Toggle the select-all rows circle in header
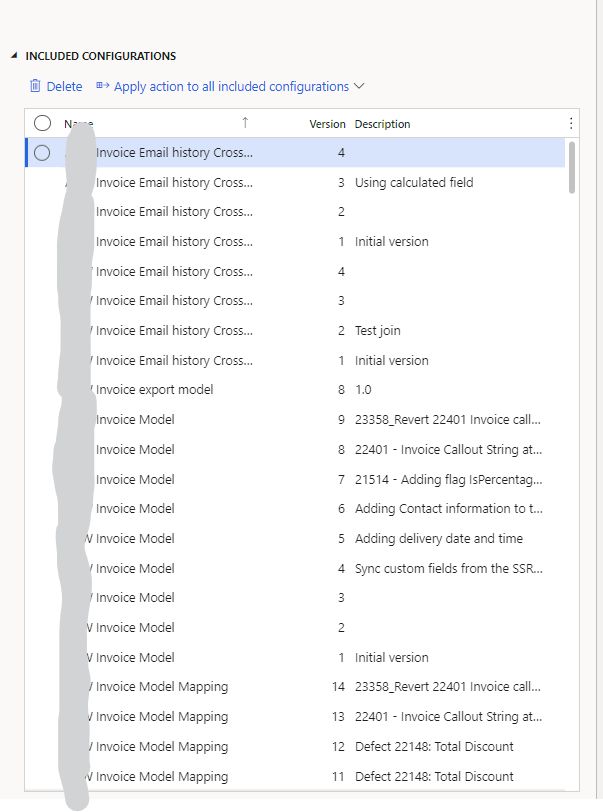The image size is (603, 812). pyautogui.click(x=42, y=123)
